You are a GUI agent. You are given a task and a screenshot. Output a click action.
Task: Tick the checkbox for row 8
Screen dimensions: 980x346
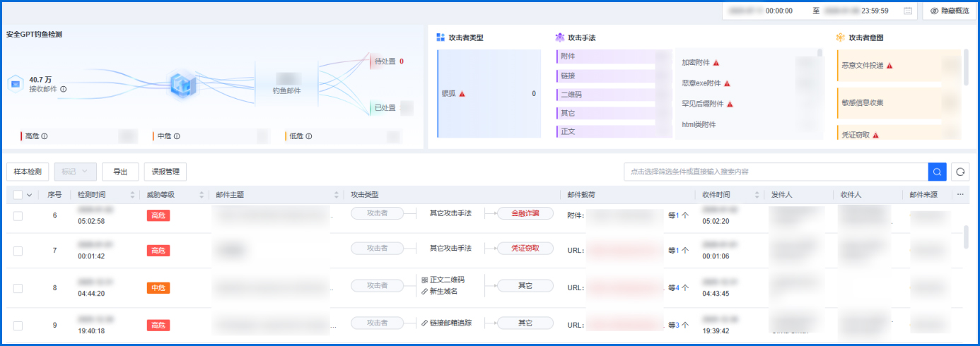(x=18, y=288)
